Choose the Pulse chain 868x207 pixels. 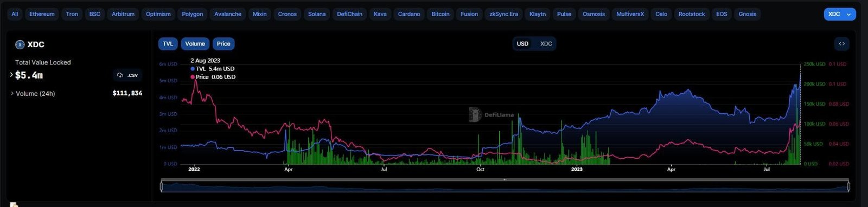click(x=564, y=14)
